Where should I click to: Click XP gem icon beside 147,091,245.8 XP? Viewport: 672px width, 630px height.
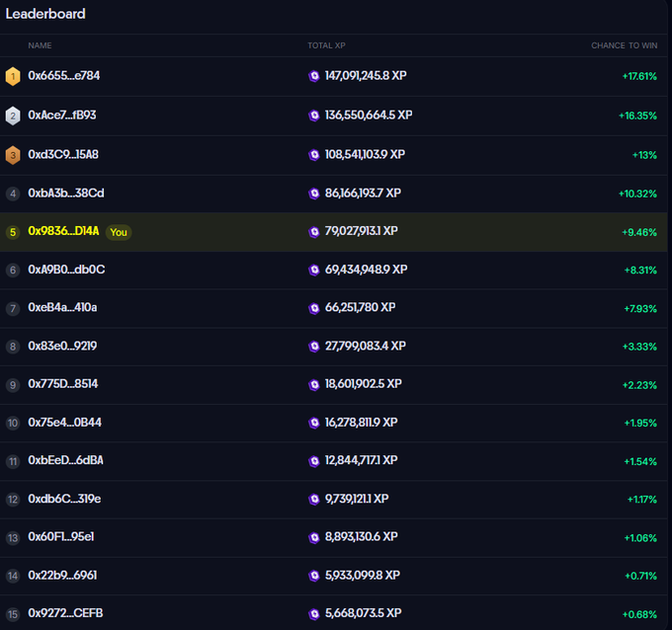tap(314, 76)
